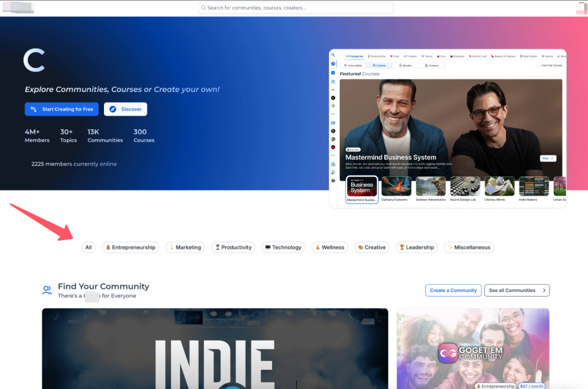The image size is (588, 389).
Task: Filter by the Wellness category
Action: coord(330,247)
